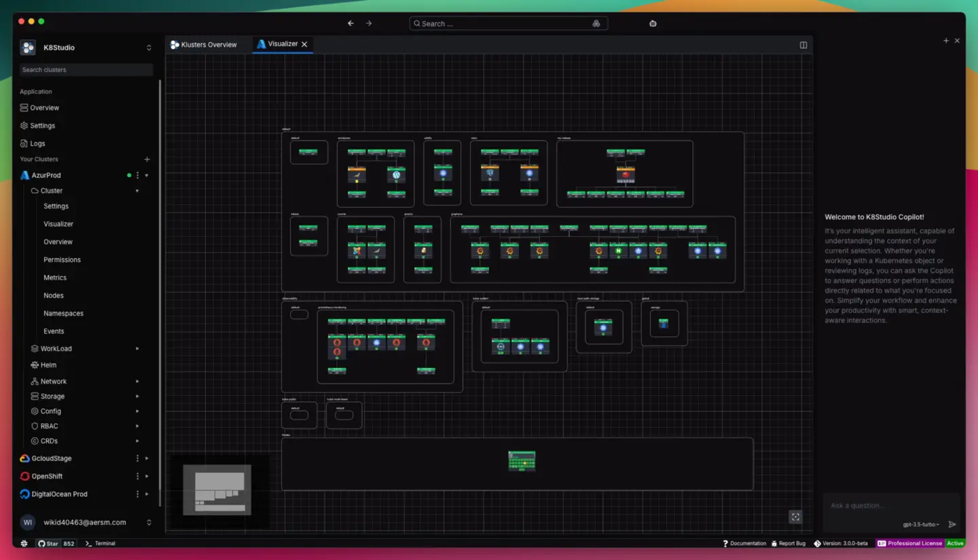Close the Visualizer tab

(x=304, y=44)
